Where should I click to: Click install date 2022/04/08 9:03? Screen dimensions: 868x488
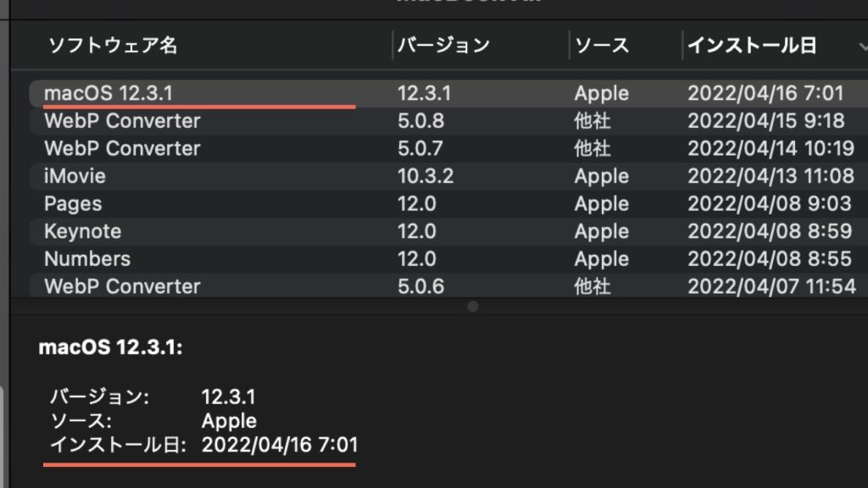coord(770,203)
